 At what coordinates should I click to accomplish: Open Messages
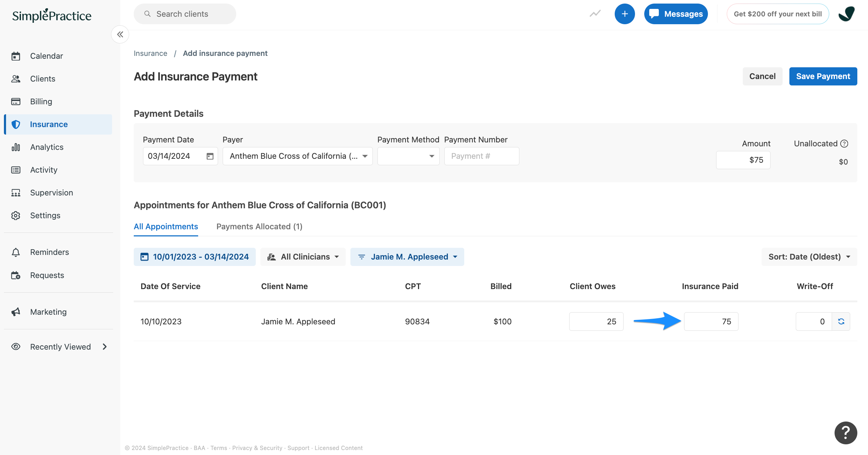(676, 14)
